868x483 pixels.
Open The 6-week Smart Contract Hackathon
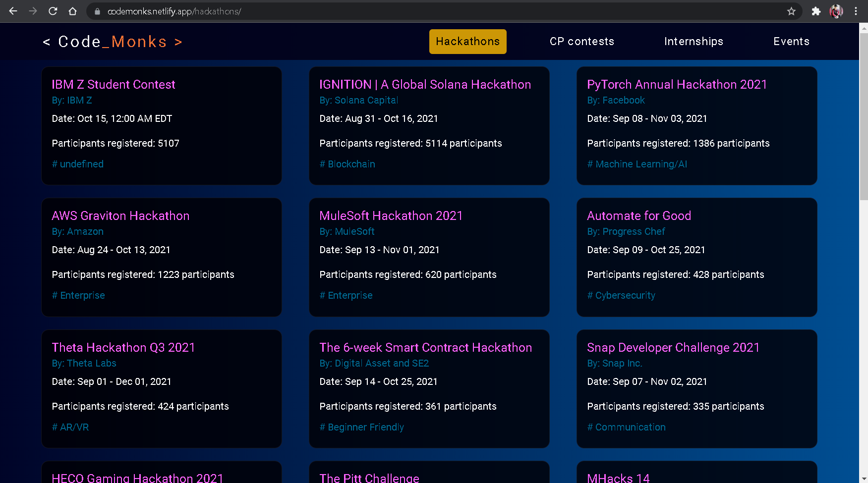click(x=426, y=348)
